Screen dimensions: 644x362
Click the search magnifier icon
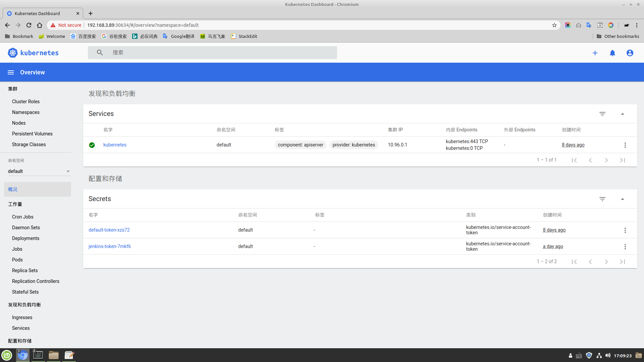click(100, 53)
